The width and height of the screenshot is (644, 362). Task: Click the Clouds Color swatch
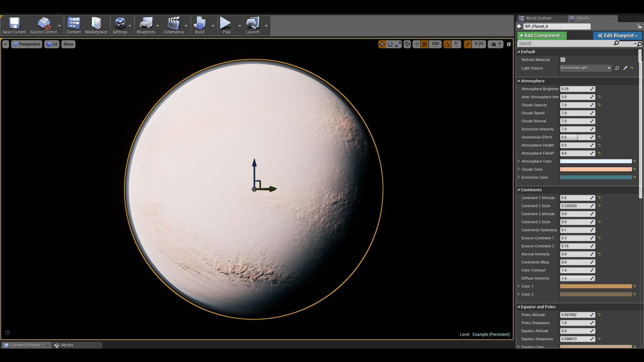(596, 169)
